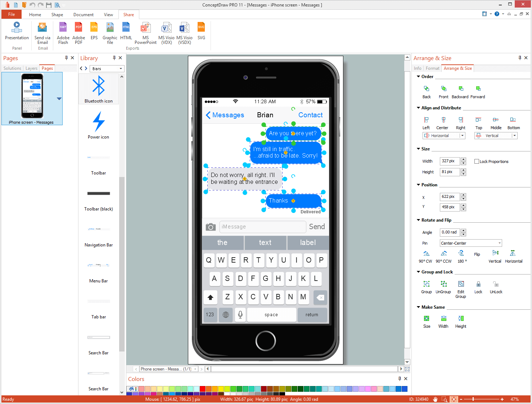Send diagram via Email
The height and width of the screenshot is (404, 532).
click(42, 33)
